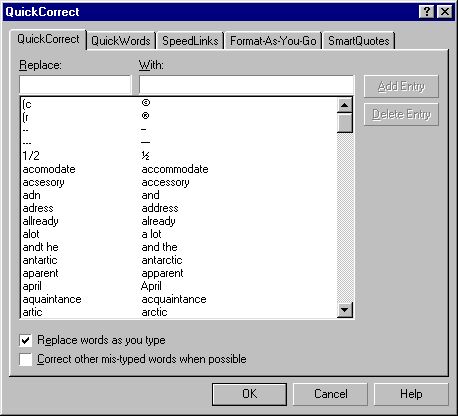The image size is (458, 416).
Task: Click the With input field
Action: click(246, 85)
